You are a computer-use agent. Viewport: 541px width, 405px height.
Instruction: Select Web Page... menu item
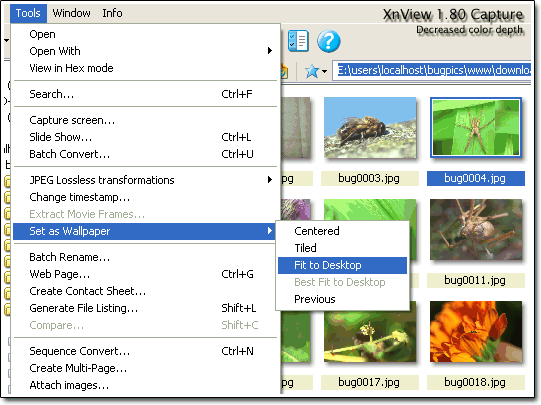[145, 274]
